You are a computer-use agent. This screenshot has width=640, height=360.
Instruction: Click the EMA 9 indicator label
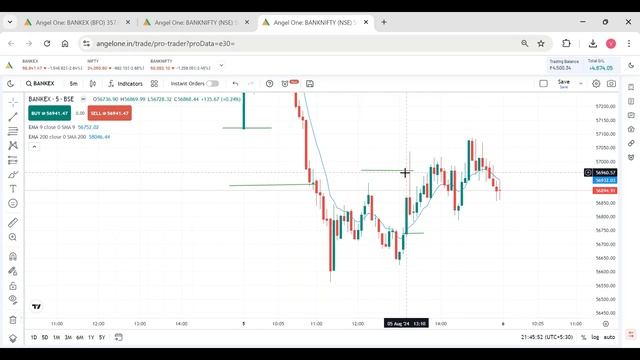coord(52,127)
